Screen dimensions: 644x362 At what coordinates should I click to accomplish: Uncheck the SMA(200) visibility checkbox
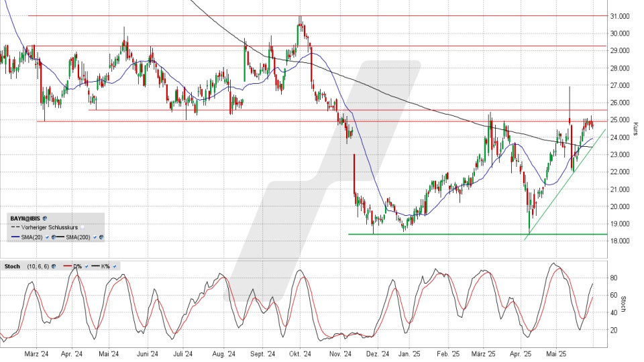(x=95, y=237)
